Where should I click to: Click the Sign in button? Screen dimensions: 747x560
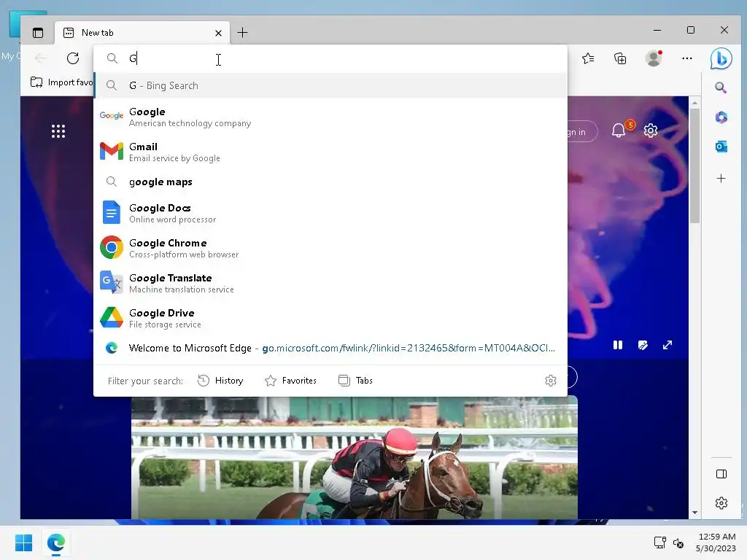point(582,132)
